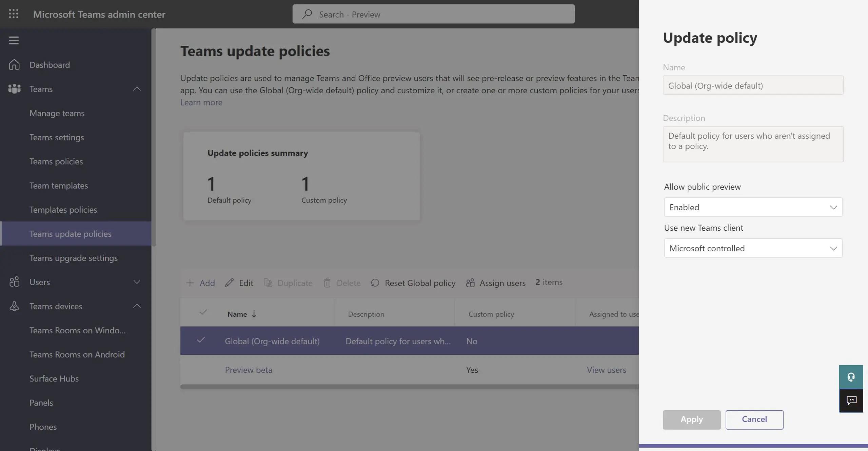The width and height of the screenshot is (868, 451).
Task: Click the policy Description text box
Action: click(x=753, y=144)
